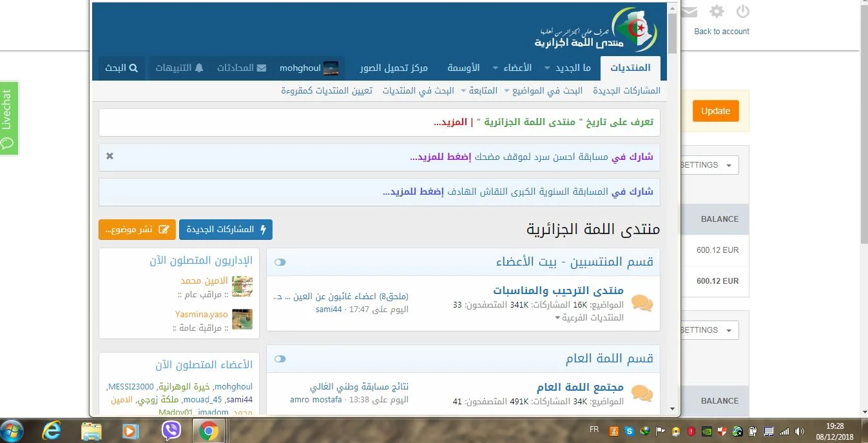The image size is (868, 443).
Task: Expand the المنتديات الفرعية sub-forums list
Action: (x=589, y=317)
